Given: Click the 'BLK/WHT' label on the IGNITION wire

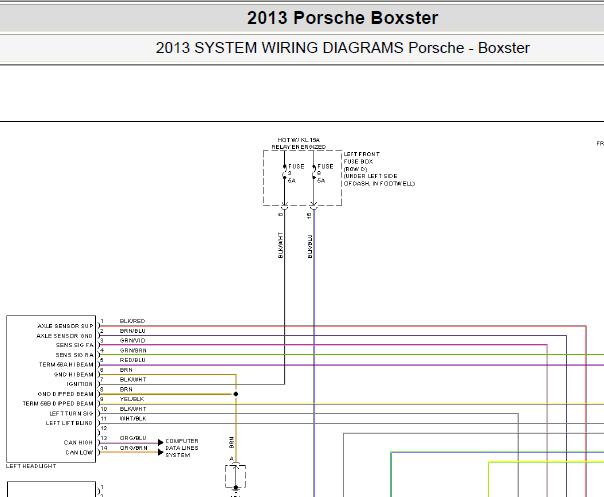Looking at the screenshot, I should tap(133, 380).
